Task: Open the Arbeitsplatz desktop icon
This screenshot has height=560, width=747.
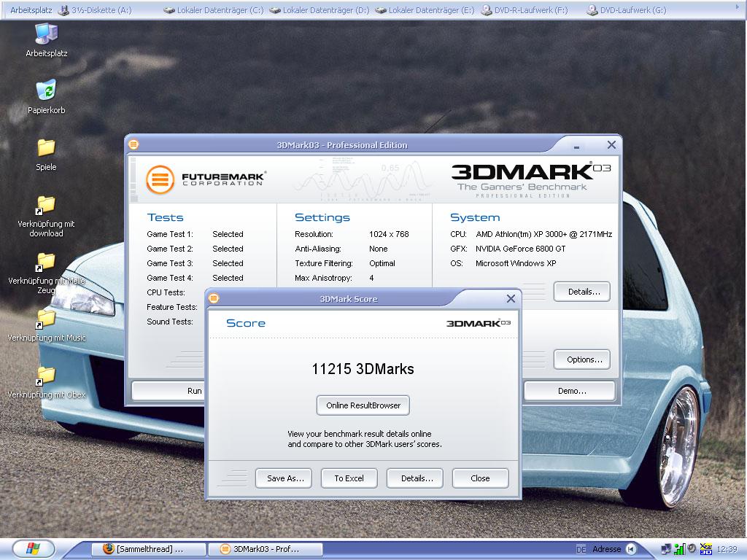Action: tap(46, 40)
